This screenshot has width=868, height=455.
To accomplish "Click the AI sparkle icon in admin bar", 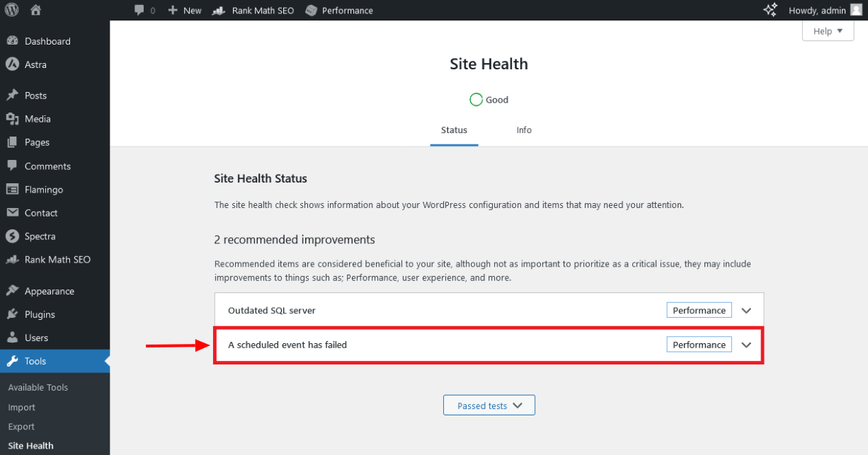I will [x=770, y=10].
